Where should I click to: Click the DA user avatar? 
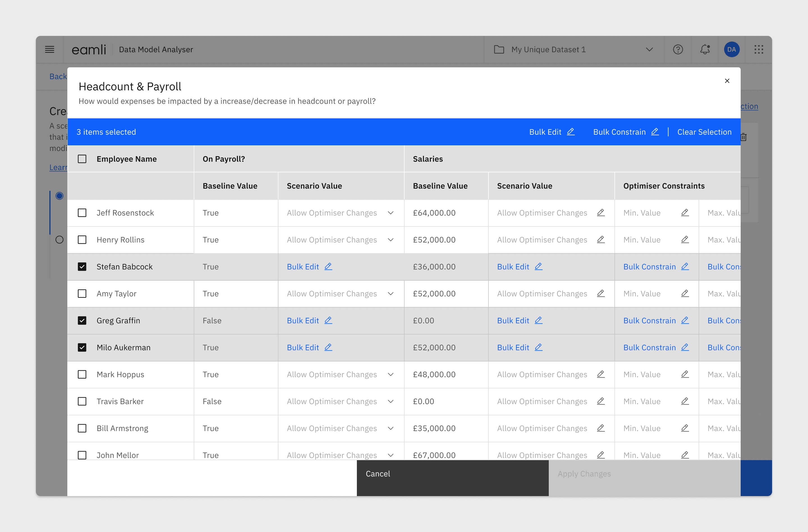(731, 50)
